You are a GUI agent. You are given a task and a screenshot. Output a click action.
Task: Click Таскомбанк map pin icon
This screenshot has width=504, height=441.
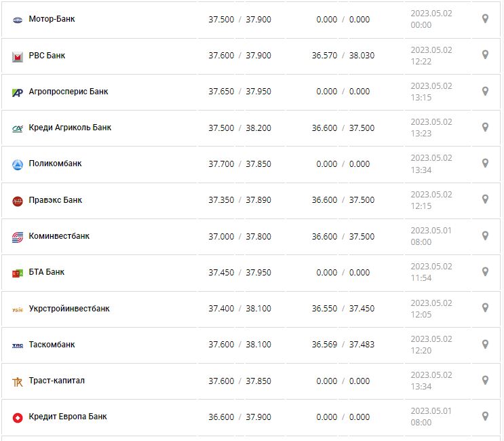(x=485, y=344)
